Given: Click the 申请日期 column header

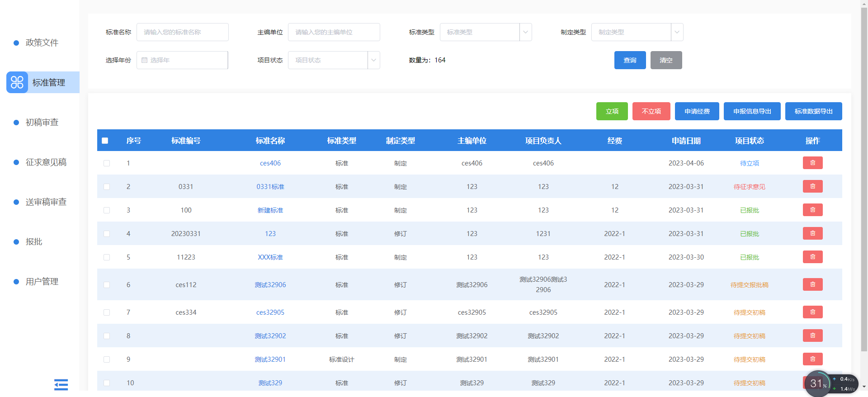Looking at the screenshot, I should (x=686, y=141).
